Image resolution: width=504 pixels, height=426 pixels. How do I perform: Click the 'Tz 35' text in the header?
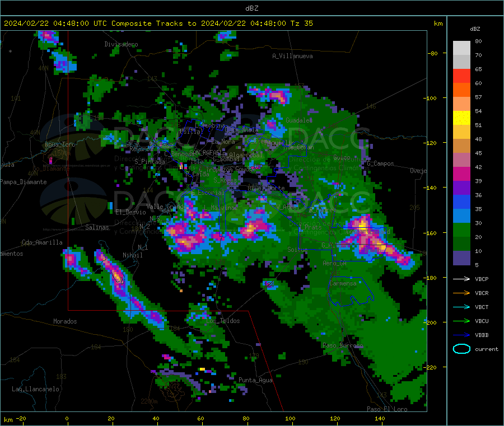[x=301, y=24]
